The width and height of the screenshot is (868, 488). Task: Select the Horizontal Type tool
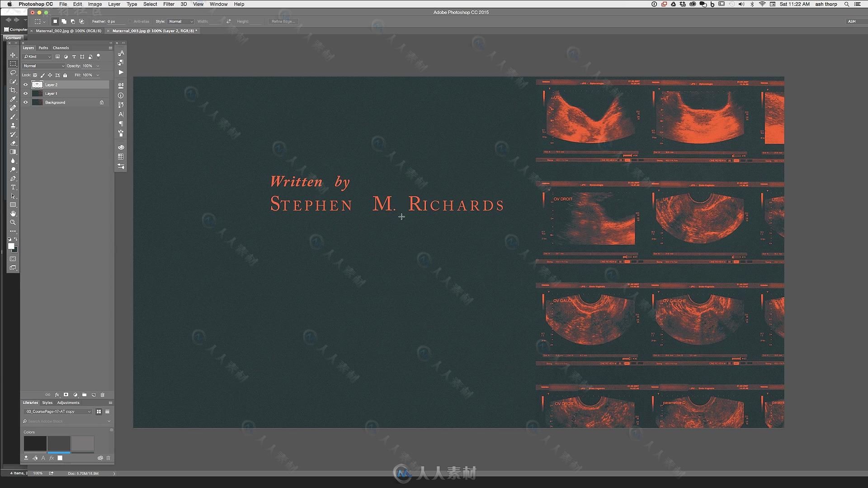[13, 187]
